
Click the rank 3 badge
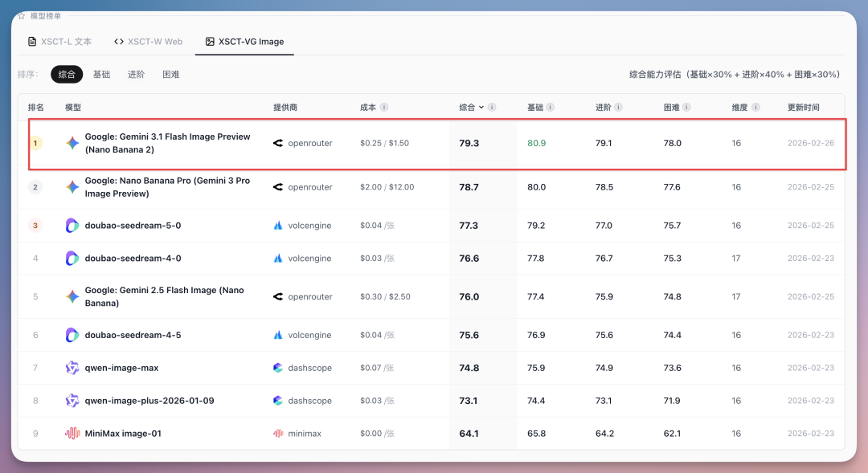click(35, 225)
